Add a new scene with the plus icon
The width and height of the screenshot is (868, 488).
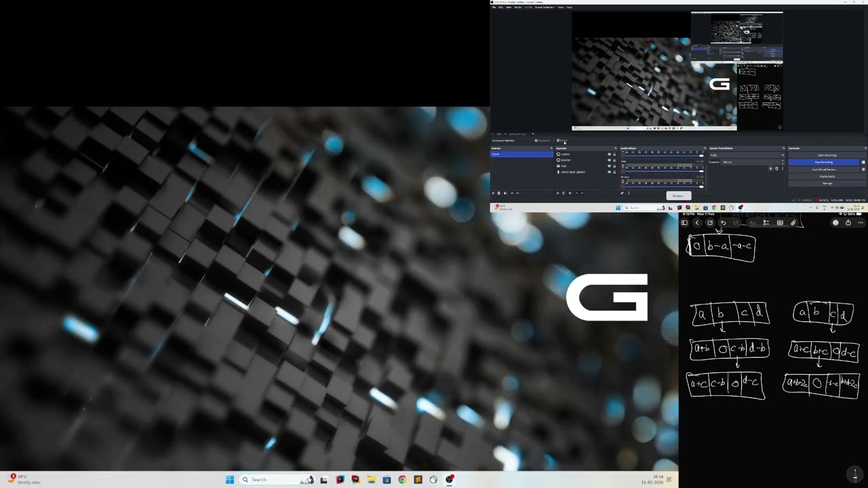(493, 193)
